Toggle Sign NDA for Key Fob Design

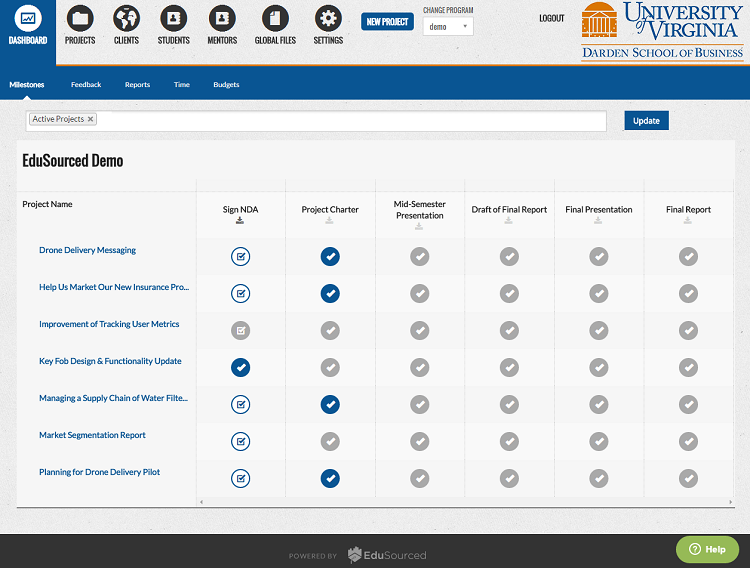pyautogui.click(x=240, y=367)
